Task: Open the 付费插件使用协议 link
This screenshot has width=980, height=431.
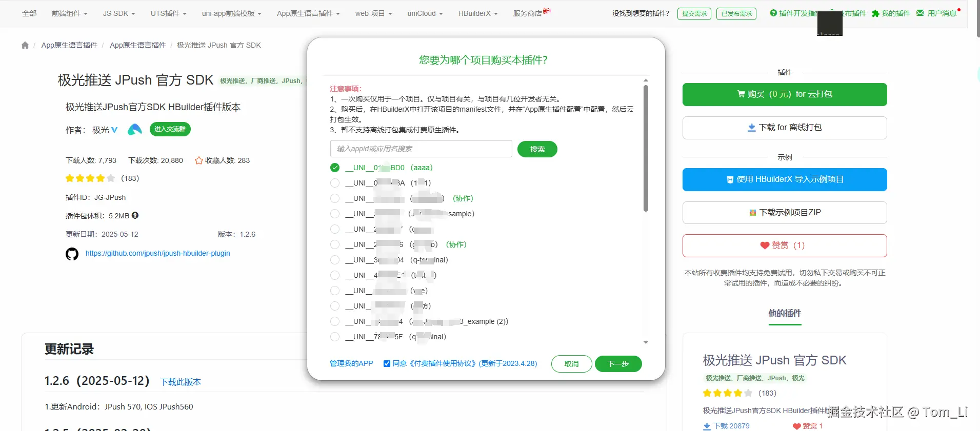Action: (443, 363)
